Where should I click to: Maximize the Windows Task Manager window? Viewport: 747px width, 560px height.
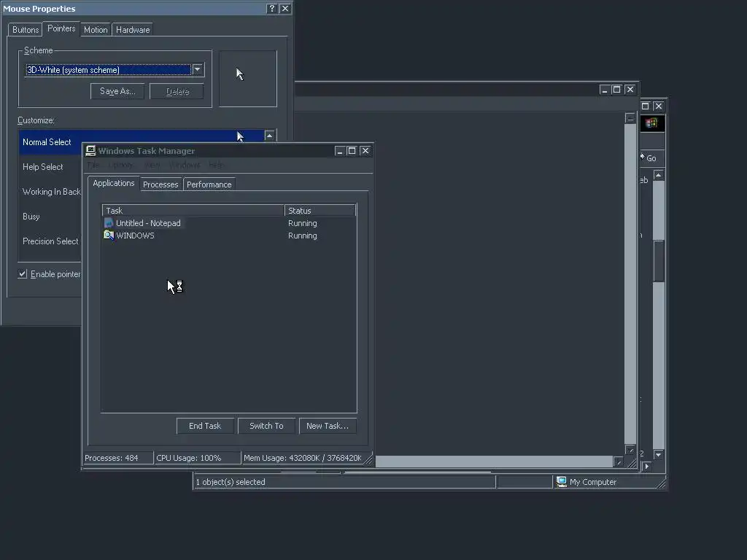pyautogui.click(x=352, y=151)
